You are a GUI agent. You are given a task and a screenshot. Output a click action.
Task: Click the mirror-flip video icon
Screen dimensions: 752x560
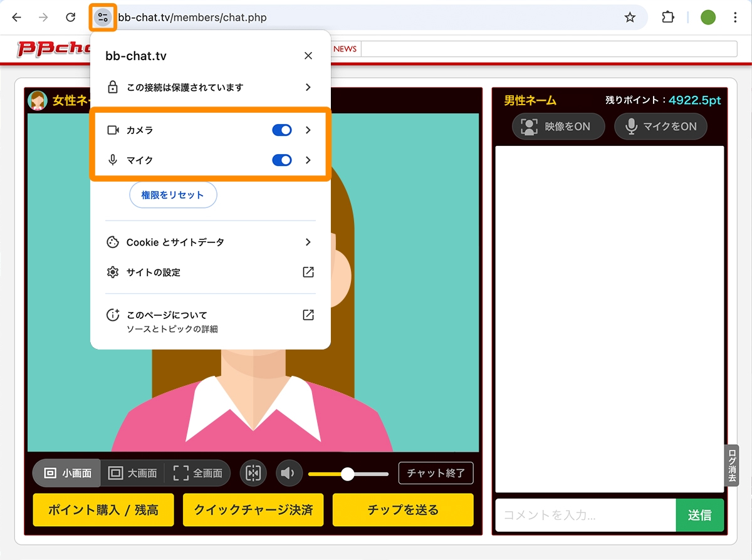coord(253,473)
